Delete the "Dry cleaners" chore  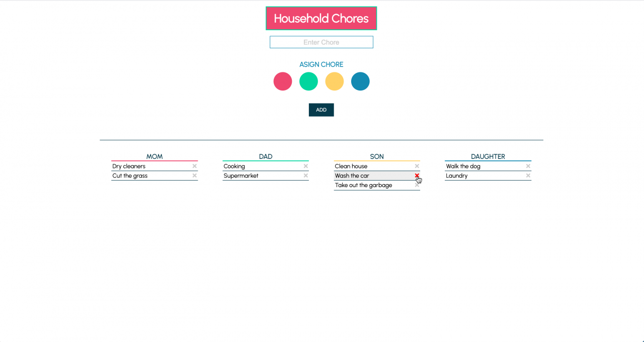(194, 166)
